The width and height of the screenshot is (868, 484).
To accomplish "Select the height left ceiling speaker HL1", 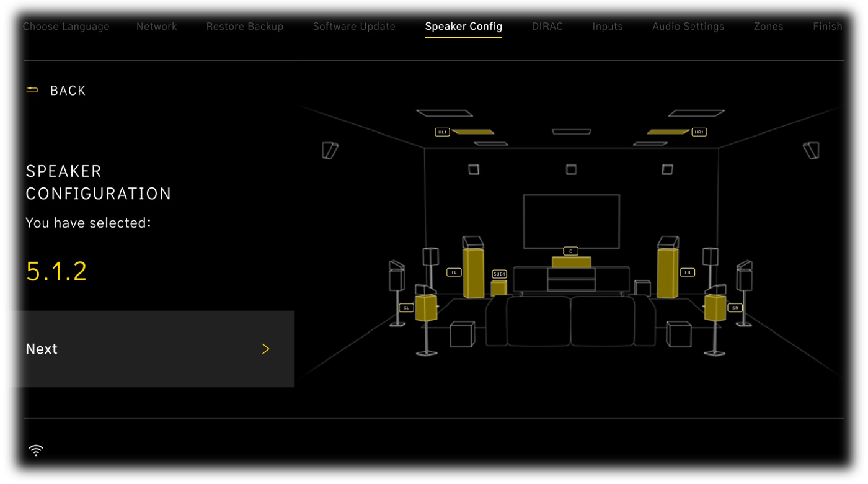I will tap(472, 132).
